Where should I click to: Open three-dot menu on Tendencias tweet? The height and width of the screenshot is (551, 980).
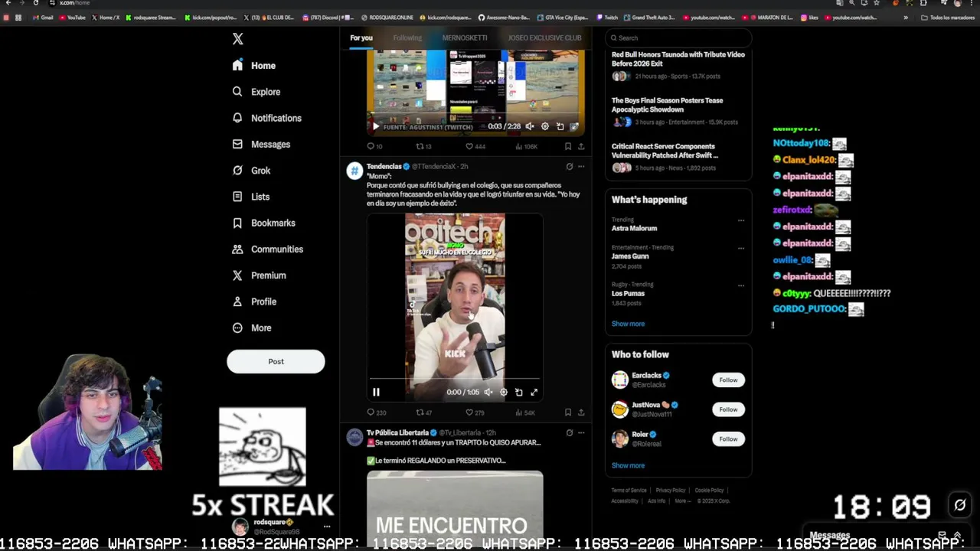pyautogui.click(x=581, y=166)
